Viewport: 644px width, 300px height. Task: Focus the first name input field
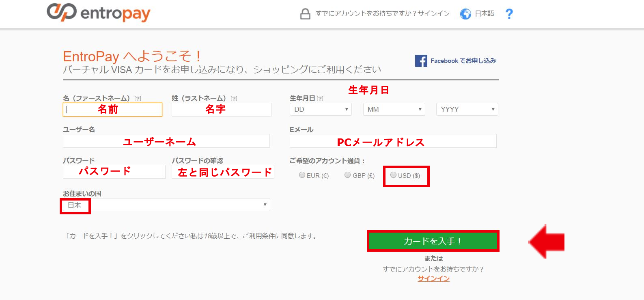click(x=112, y=110)
